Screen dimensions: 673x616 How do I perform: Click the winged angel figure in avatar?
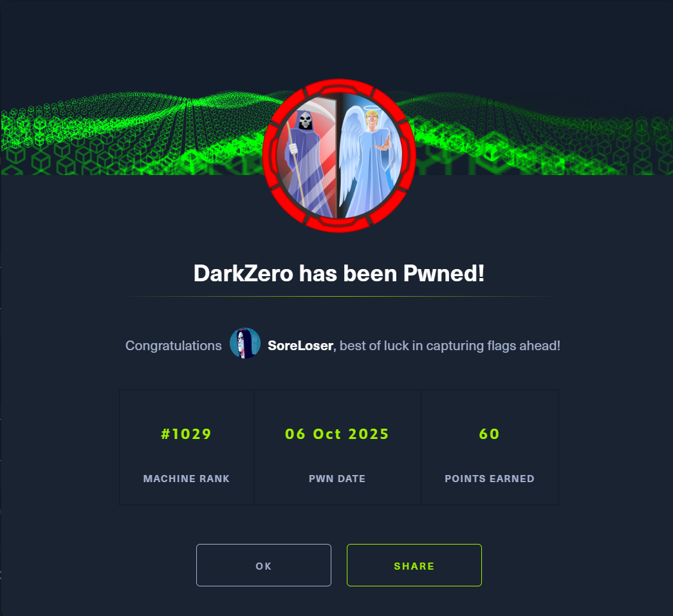(x=369, y=162)
